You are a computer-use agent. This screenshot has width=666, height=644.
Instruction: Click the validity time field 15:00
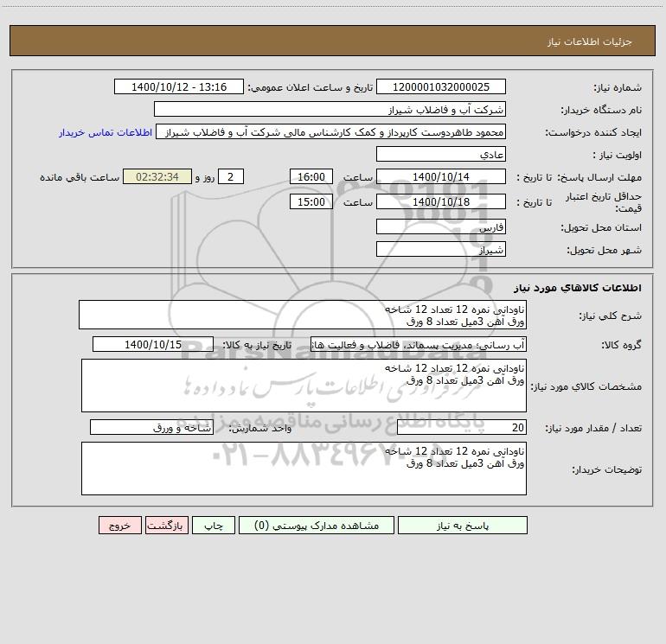click(x=311, y=201)
